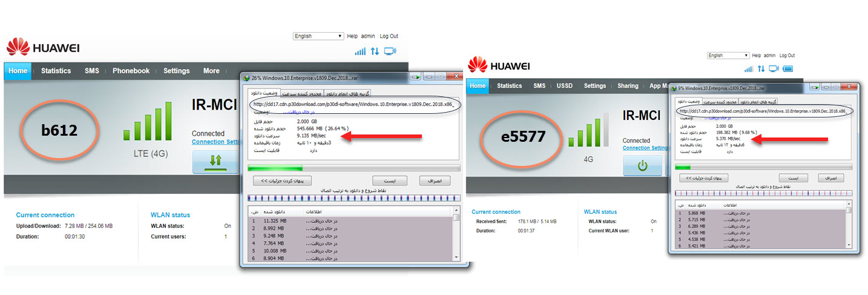
Task: Click the signal bars icon on the e5577 header
Action: coord(748,69)
